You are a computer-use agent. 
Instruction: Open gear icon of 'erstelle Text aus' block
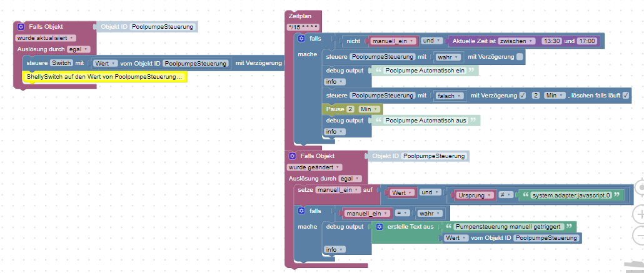380,227
